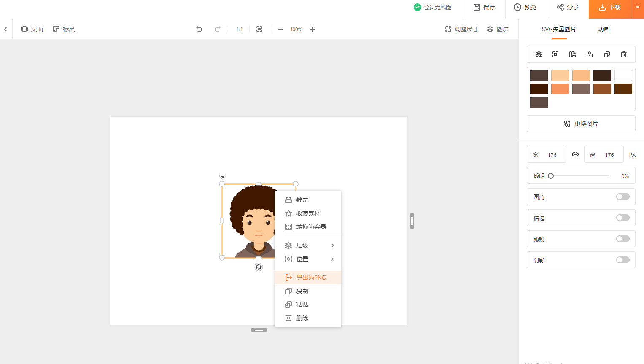644x364 pixels.
Task: Click the redo arrow icon
Action: pyautogui.click(x=218, y=29)
